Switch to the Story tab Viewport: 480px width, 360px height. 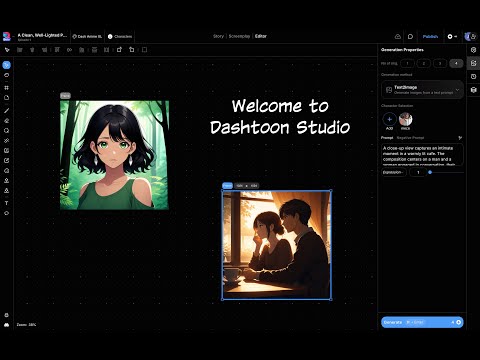tap(218, 36)
